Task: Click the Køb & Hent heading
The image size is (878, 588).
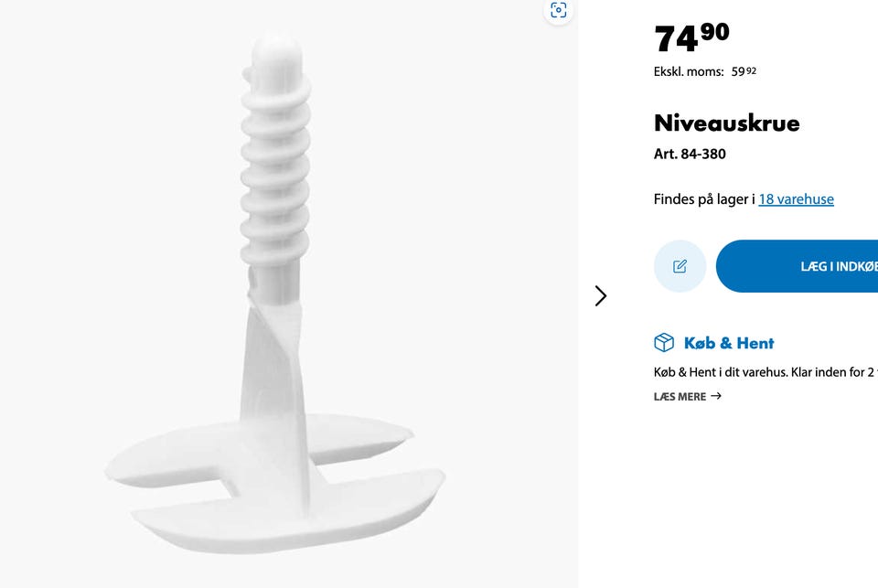Action: [x=729, y=343]
